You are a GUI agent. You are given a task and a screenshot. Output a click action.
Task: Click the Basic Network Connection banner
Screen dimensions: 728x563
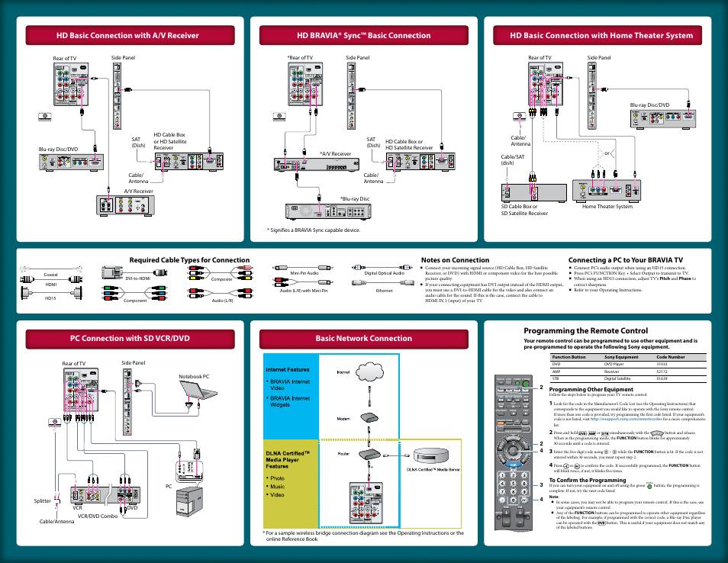363,339
